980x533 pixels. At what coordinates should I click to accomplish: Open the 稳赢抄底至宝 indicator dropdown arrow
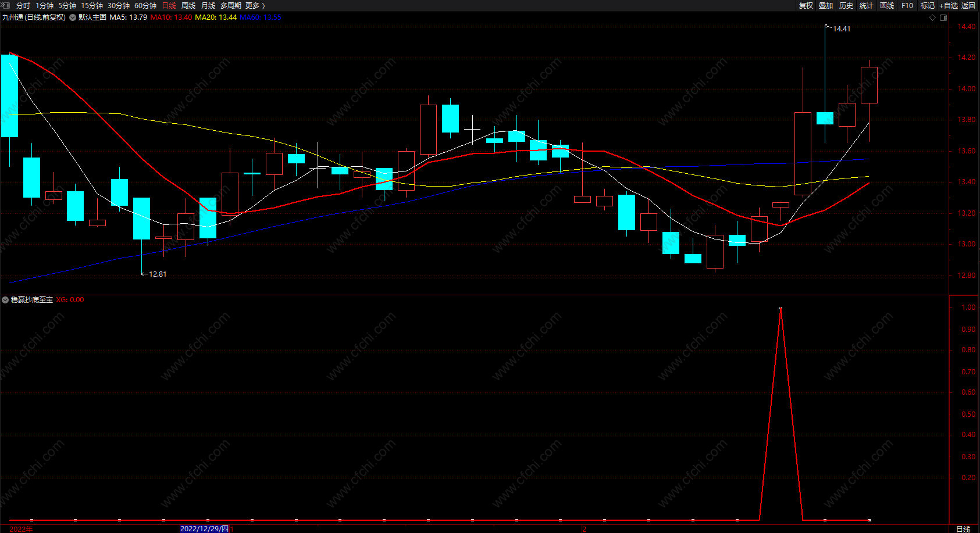[x=5, y=300]
